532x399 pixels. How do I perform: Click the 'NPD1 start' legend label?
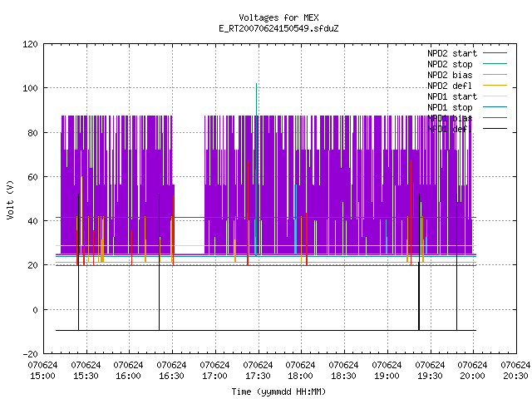[x=452, y=96]
